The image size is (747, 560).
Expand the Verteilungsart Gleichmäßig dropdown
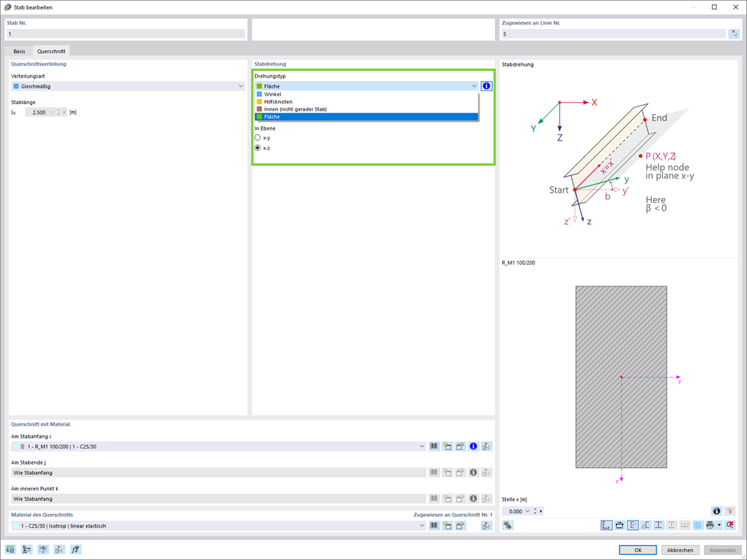pos(241,86)
